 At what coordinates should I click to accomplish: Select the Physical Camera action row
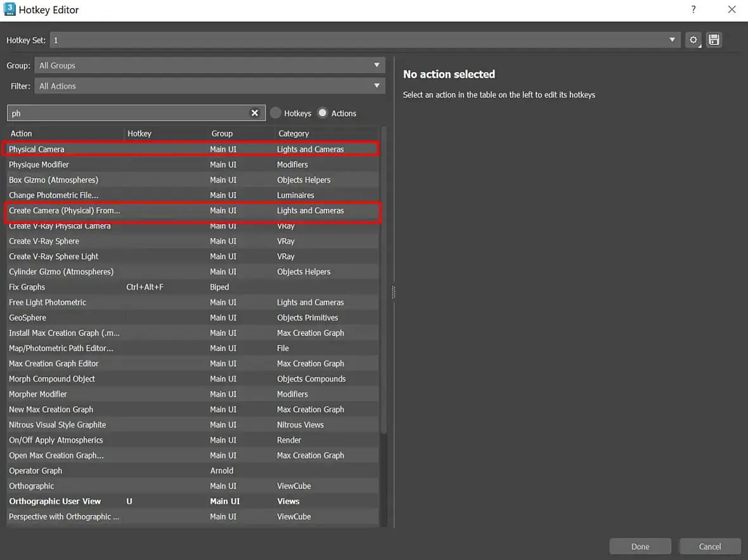193,149
